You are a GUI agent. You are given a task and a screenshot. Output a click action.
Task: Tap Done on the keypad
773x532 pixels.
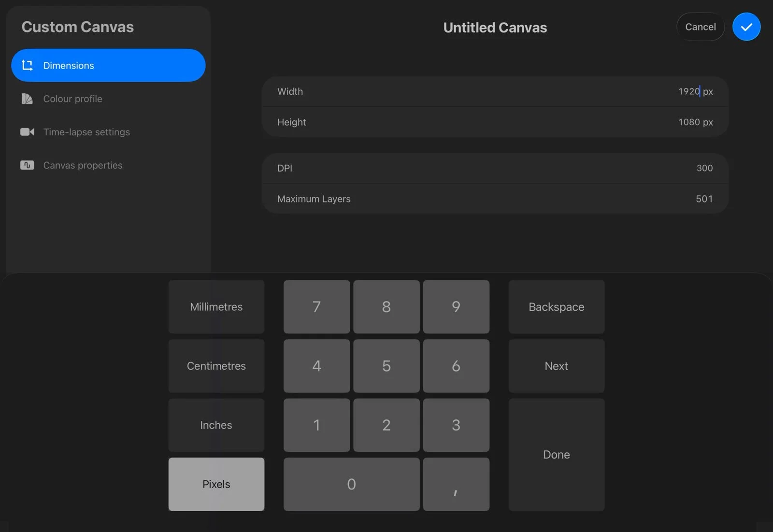coord(557,455)
